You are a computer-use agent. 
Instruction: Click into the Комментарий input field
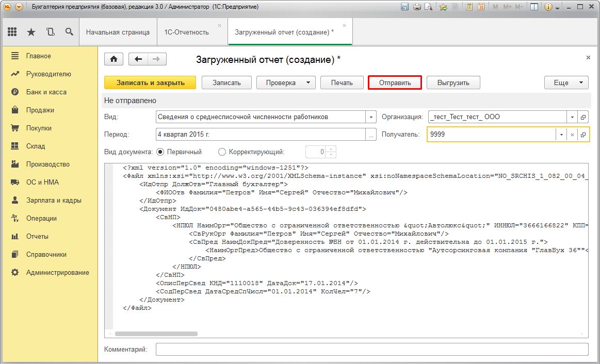tap(372, 349)
